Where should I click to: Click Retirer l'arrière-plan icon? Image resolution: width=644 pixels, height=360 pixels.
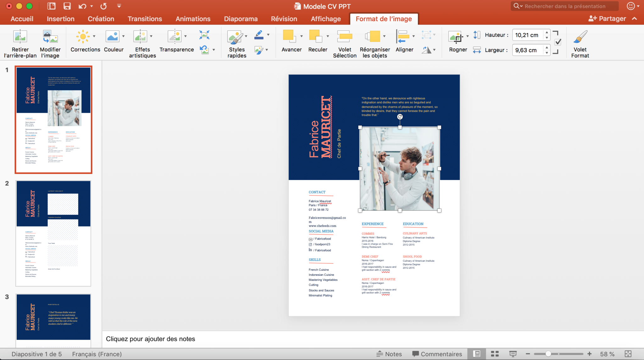(20, 36)
